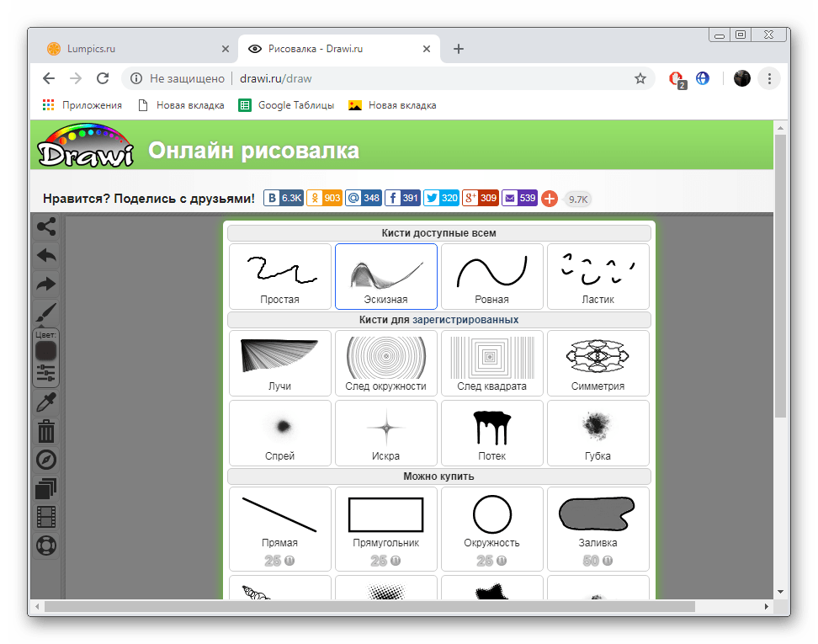Choose the Ластик eraser brush
This screenshot has height=644, width=818.
point(598,276)
